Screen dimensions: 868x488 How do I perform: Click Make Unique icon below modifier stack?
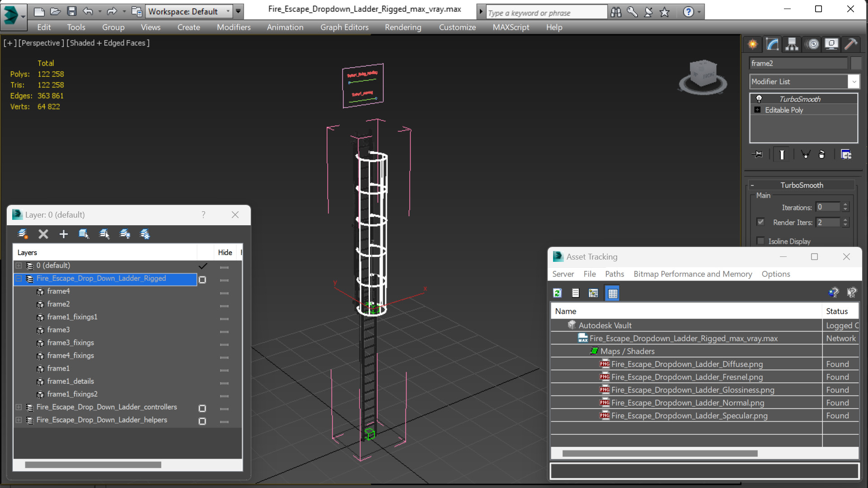coord(805,154)
